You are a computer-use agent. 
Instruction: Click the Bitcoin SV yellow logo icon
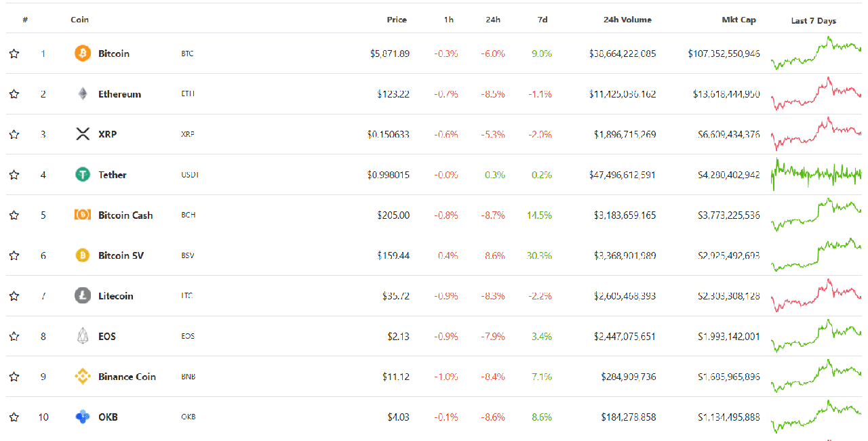82,255
